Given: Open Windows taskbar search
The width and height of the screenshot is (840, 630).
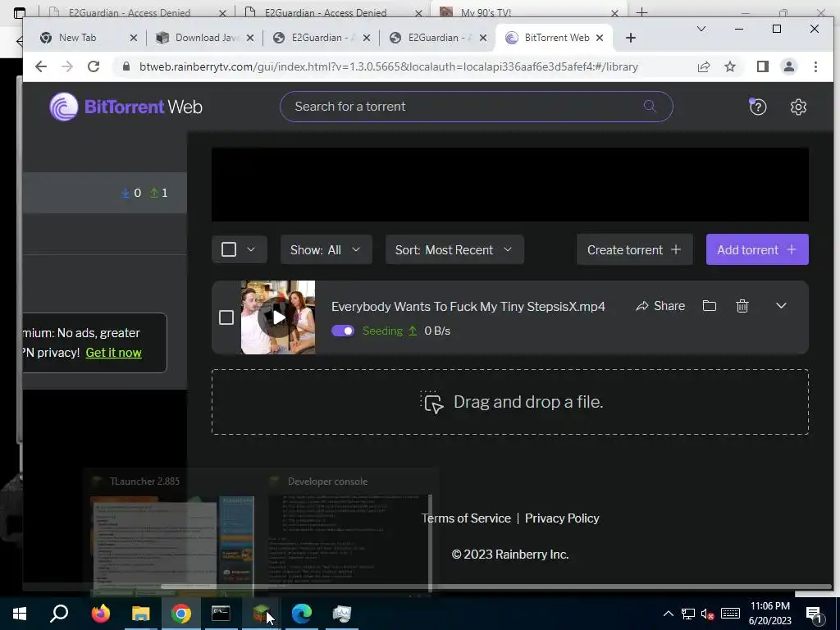Looking at the screenshot, I should (59, 613).
